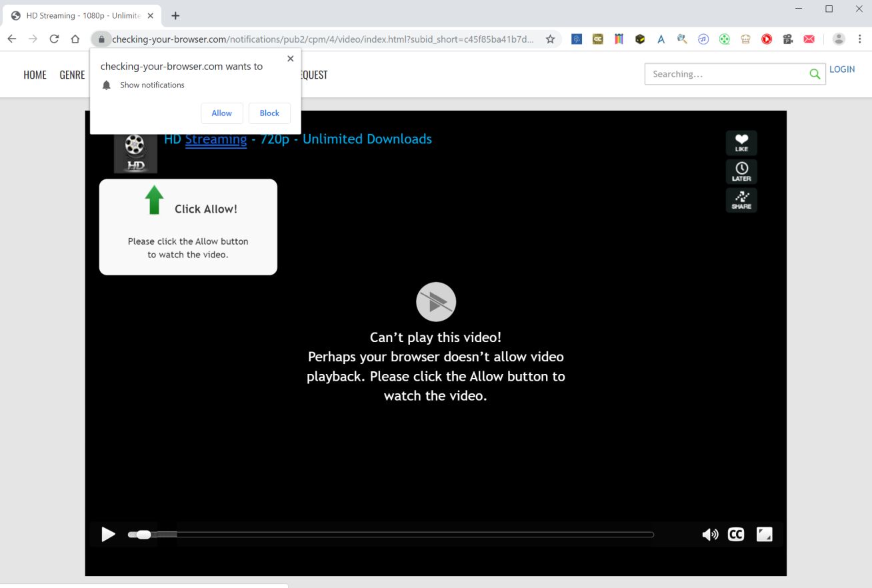The width and height of the screenshot is (872, 588).
Task: Click the green search magnifier icon
Action: pyautogui.click(x=815, y=74)
